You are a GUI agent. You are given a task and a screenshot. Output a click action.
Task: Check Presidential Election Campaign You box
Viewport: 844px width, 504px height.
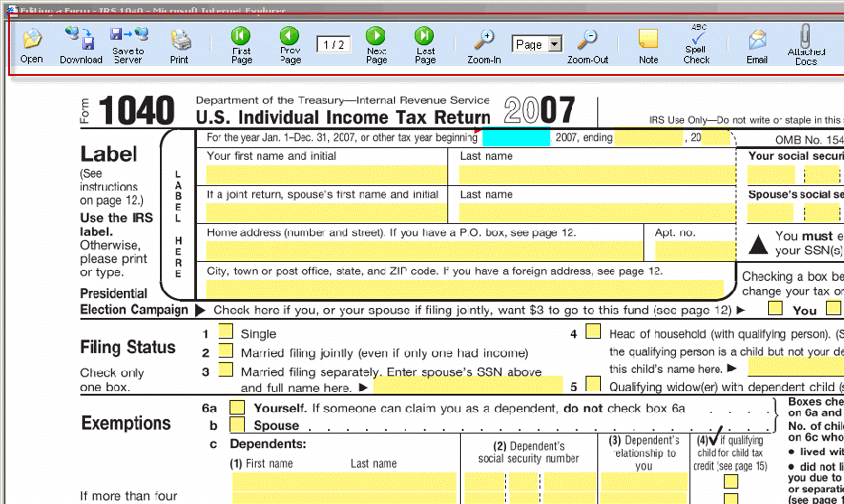(x=775, y=308)
